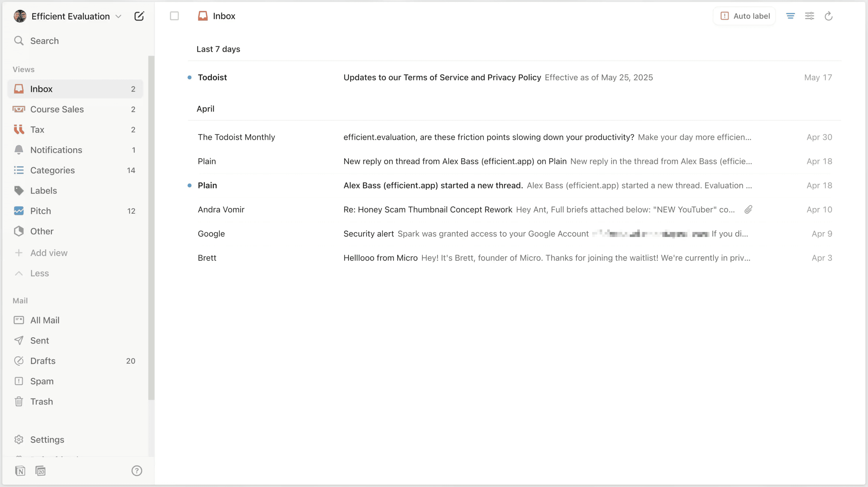Click the attachment paperclip on Andra Vomir's email

pyautogui.click(x=748, y=209)
